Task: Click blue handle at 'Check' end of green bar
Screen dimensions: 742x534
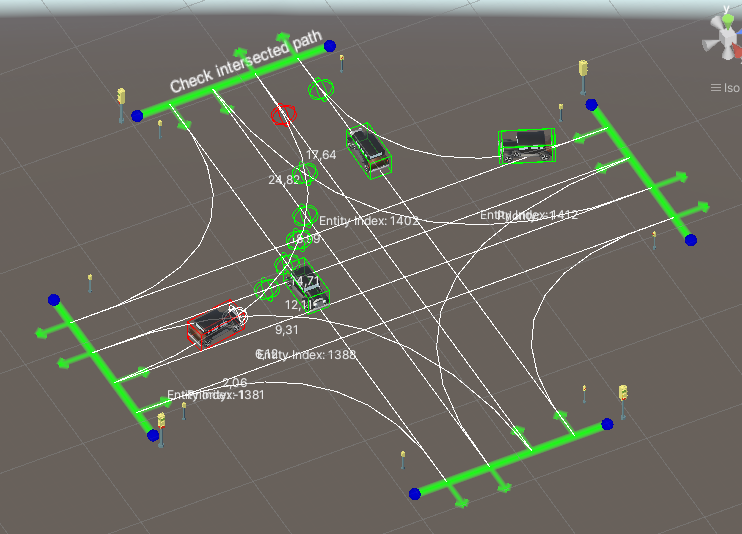Action: pyautogui.click(x=137, y=116)
